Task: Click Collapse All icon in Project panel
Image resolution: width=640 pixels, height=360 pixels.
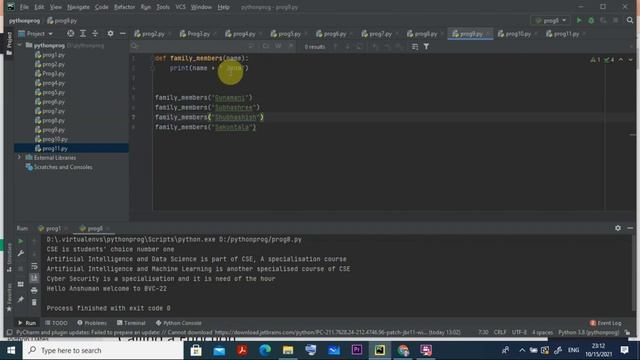Action: (x=95, y=33)
